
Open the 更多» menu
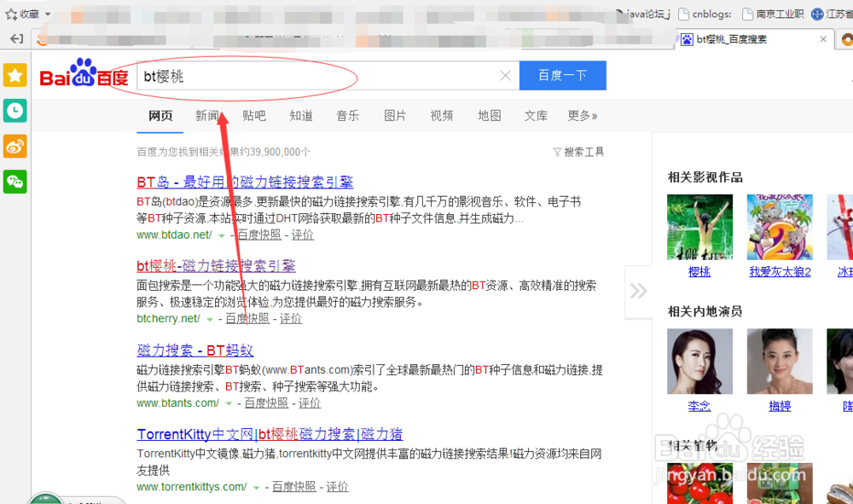tap(582, 115)
